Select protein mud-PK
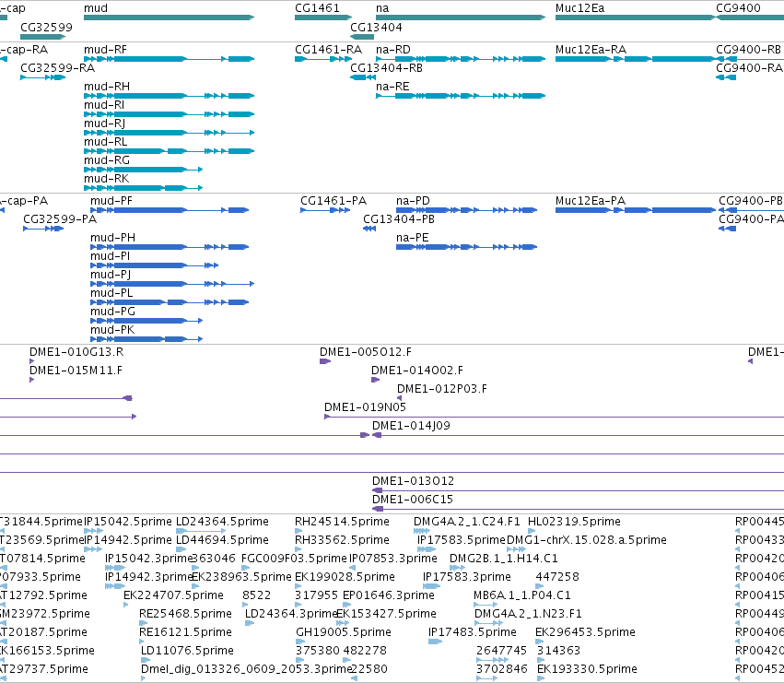The height and width of the screenshot is (683, 784). [146, 339]
